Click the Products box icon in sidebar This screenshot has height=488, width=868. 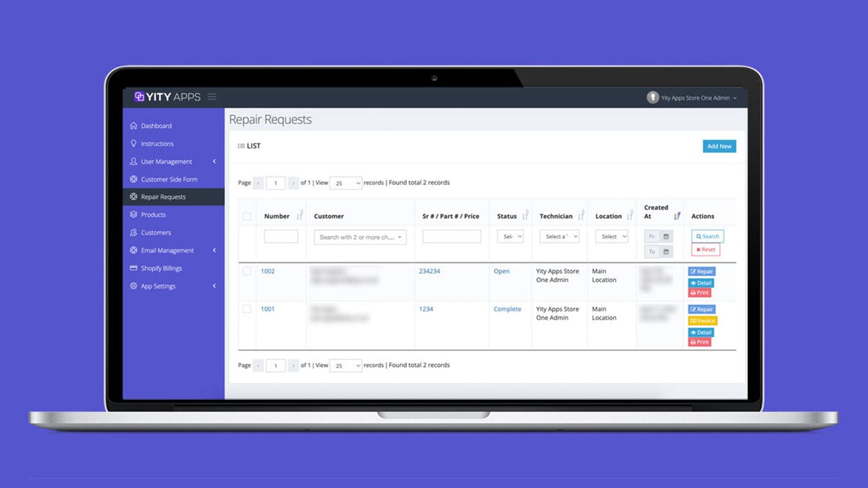(134, 215)
